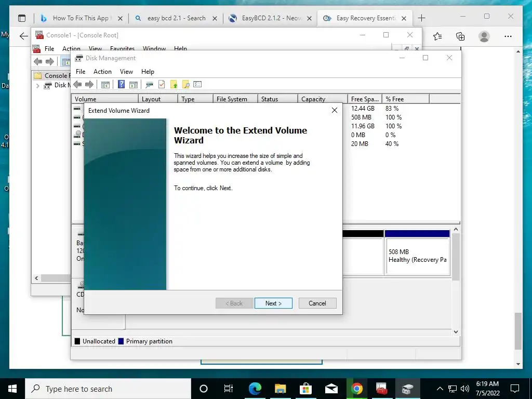Select the Console Root folder in tree
Viewport: 532px width, 399px height.
[52, 75]
